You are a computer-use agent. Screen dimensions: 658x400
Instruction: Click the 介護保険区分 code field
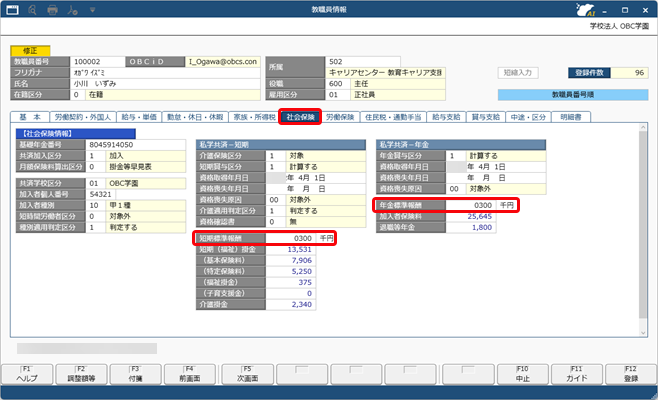(x=276, y=156)
